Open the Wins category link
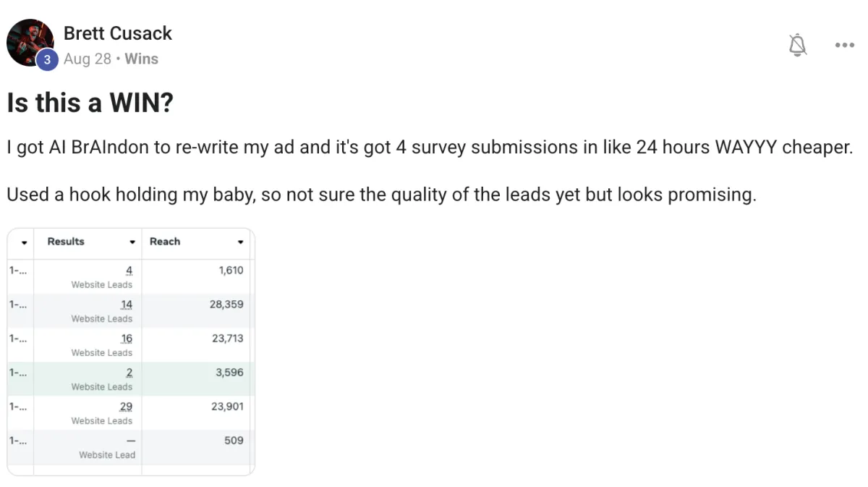This screenshot has width=868, height=487. [x=141, y=59]
